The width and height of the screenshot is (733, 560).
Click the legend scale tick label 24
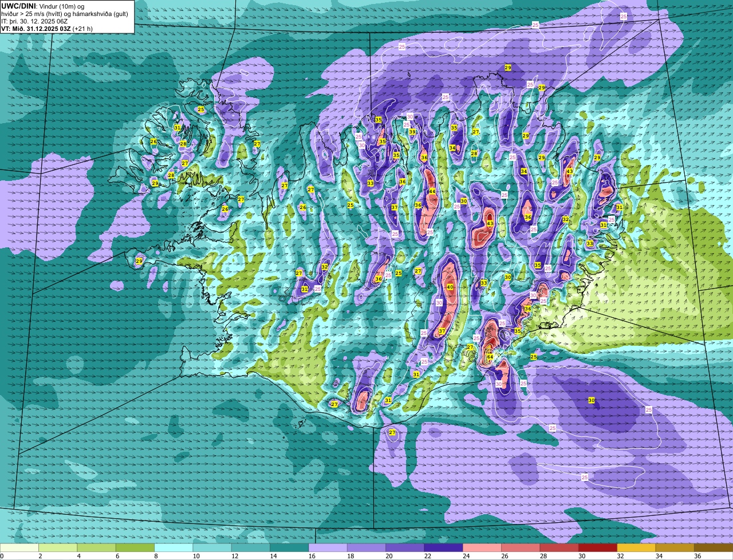tap(466, 556)
